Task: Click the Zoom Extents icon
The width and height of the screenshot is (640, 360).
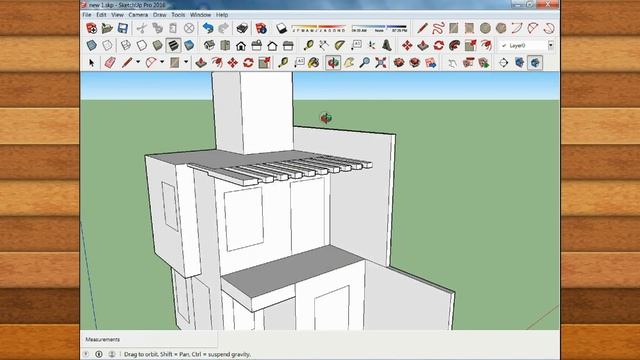Action: click(x=381, y=63)
